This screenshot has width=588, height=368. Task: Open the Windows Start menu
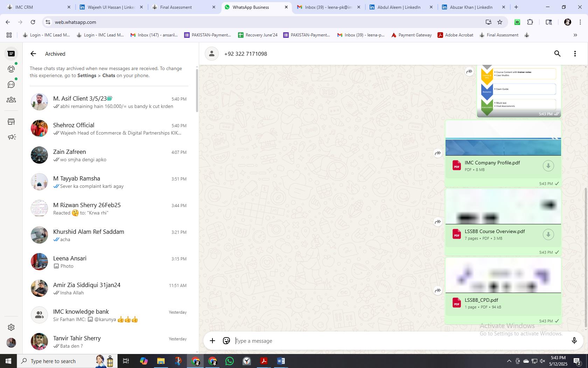[x=8, y=361]
